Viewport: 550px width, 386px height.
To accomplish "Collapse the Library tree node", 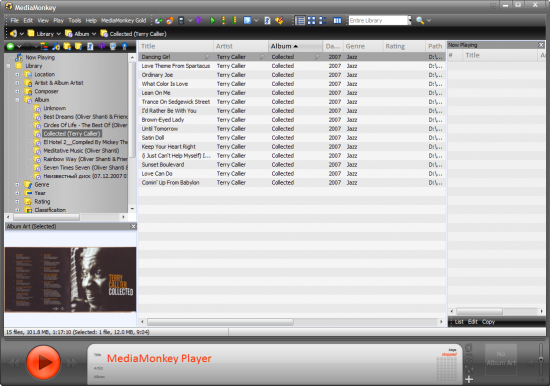I will pos(8,66).
